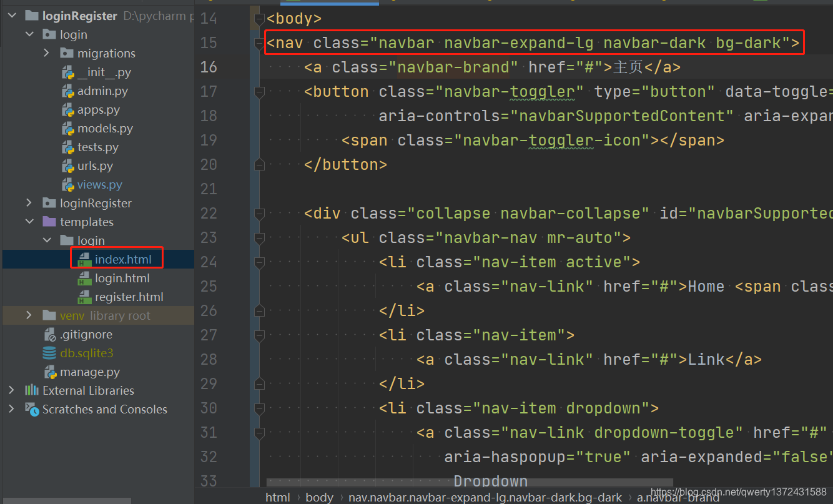Image resolution: width=833 pixels, height=504 pixels.
Task: Open views.py from project tree
Action: 100,184
